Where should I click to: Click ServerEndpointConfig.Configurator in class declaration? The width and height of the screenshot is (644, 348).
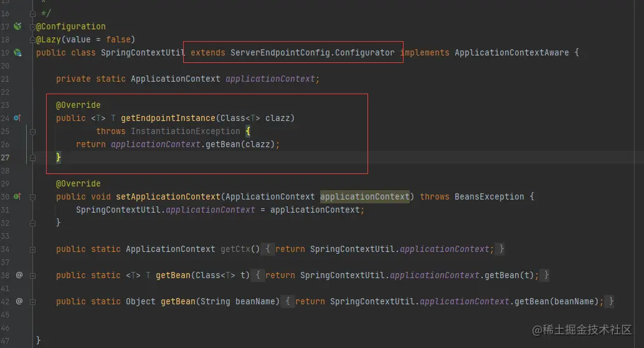point(312,52)
